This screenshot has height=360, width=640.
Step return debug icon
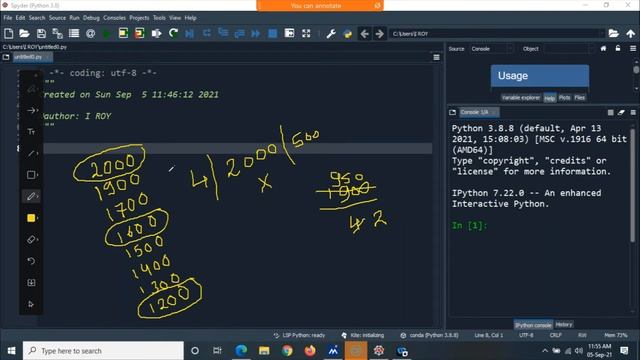pos(239,33)
